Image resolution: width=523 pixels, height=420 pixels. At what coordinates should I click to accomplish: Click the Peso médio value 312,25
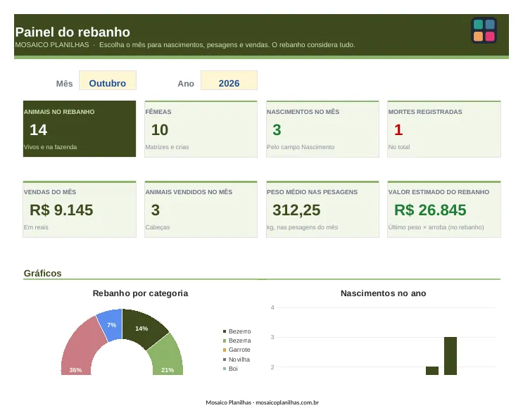[296, 210]
